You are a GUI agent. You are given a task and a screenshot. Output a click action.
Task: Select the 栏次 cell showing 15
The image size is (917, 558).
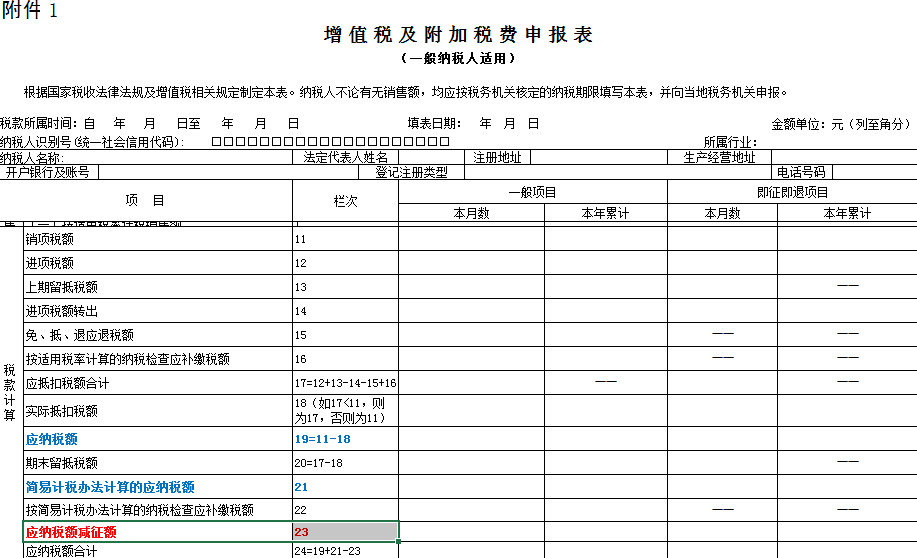tap(346, 335)
